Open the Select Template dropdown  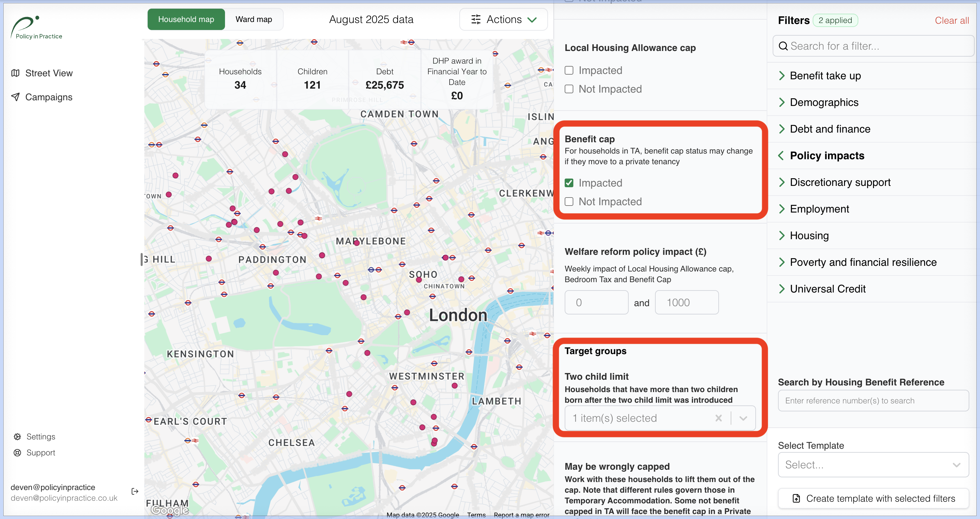tap(873, 465)
